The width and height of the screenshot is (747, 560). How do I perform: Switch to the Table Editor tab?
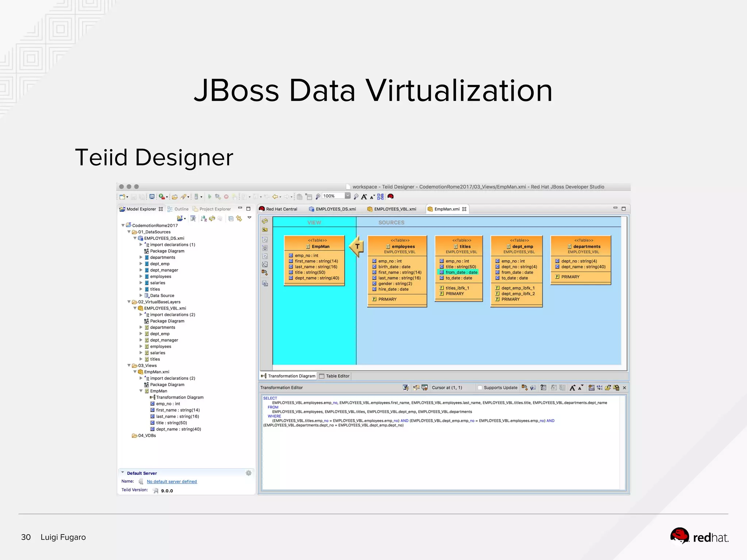(334, 376)
